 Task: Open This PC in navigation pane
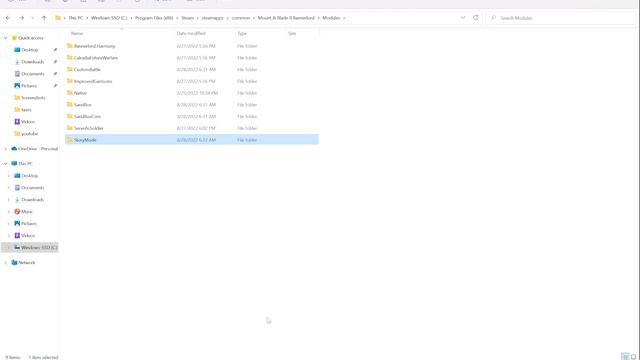[25, 164]
